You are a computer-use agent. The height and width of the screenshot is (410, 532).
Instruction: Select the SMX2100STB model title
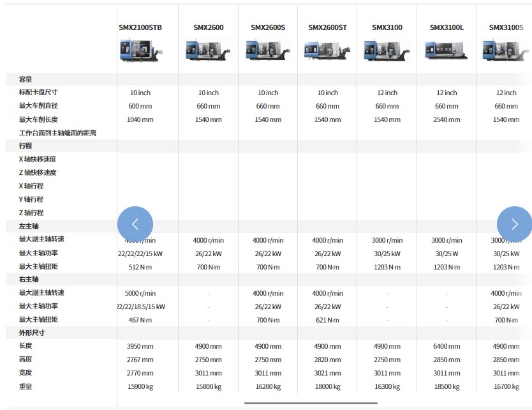point(140,27)
